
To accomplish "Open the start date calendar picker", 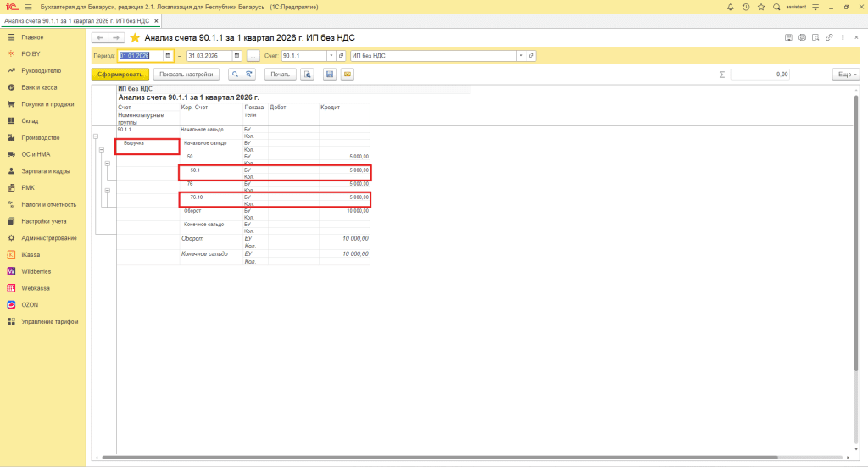I will 168,56.
